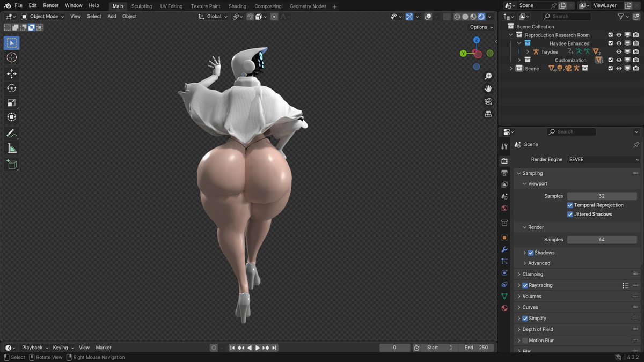
Task: Select the Scale tool
Action: (12, 102)
